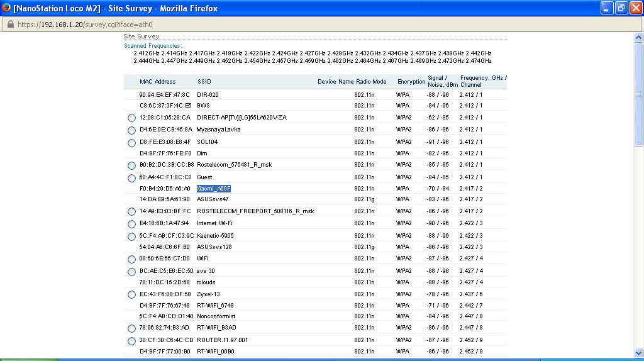Click the 2.474GHz scanned frequency

pyautogui.click(x=478, y=61)
